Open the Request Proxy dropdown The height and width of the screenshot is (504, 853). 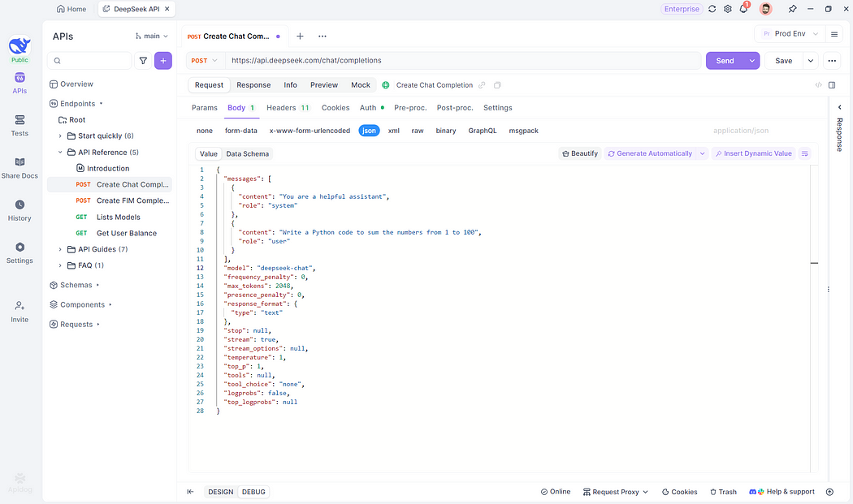tap(616, 492)
